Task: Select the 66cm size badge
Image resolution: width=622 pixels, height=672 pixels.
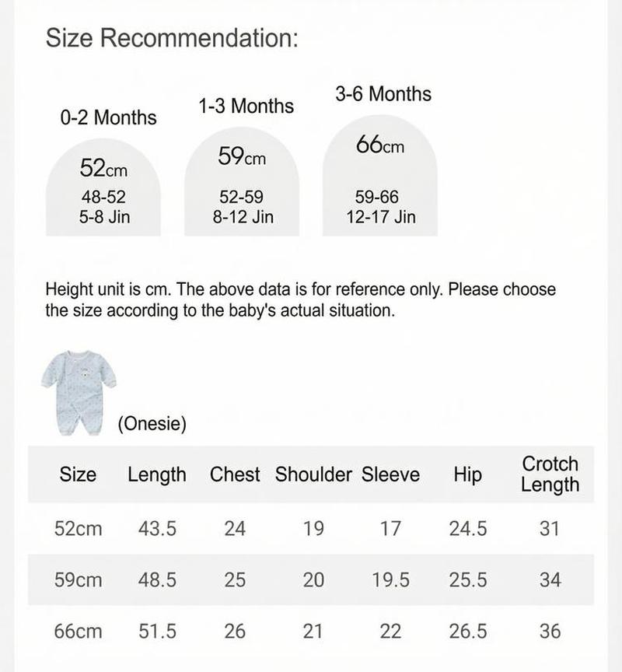Action: [x=380, y=175]
